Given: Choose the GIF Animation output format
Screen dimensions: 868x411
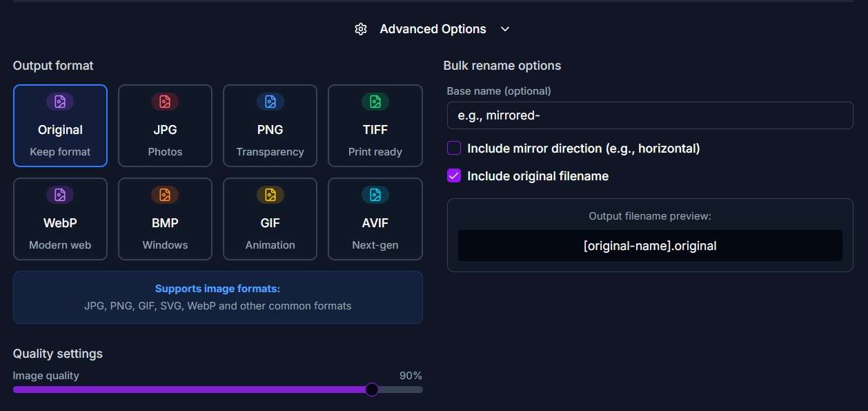Looking at the screenshot, I should (270, 219).
